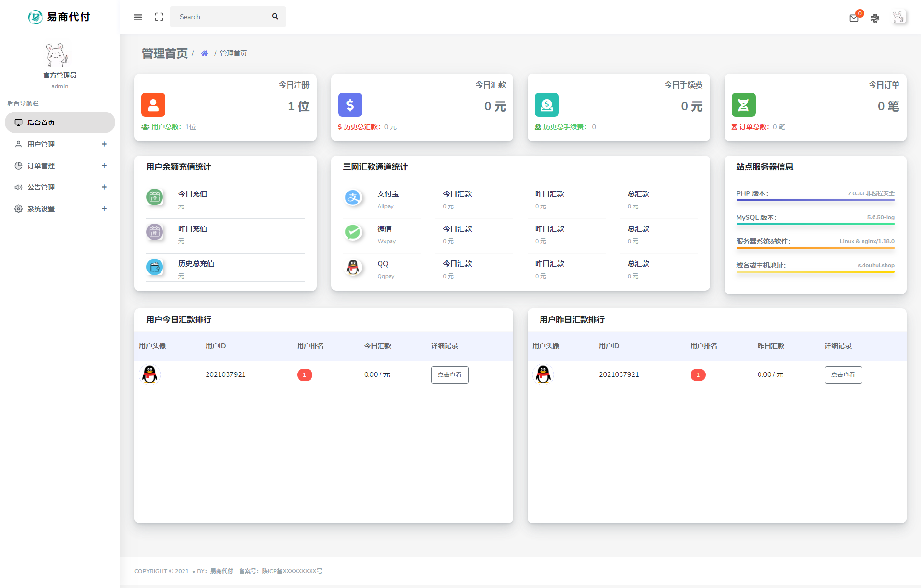Expand 系统设置 plus toggle
Viewport: 921px width, 588px height.
click(x=104, y=209)
